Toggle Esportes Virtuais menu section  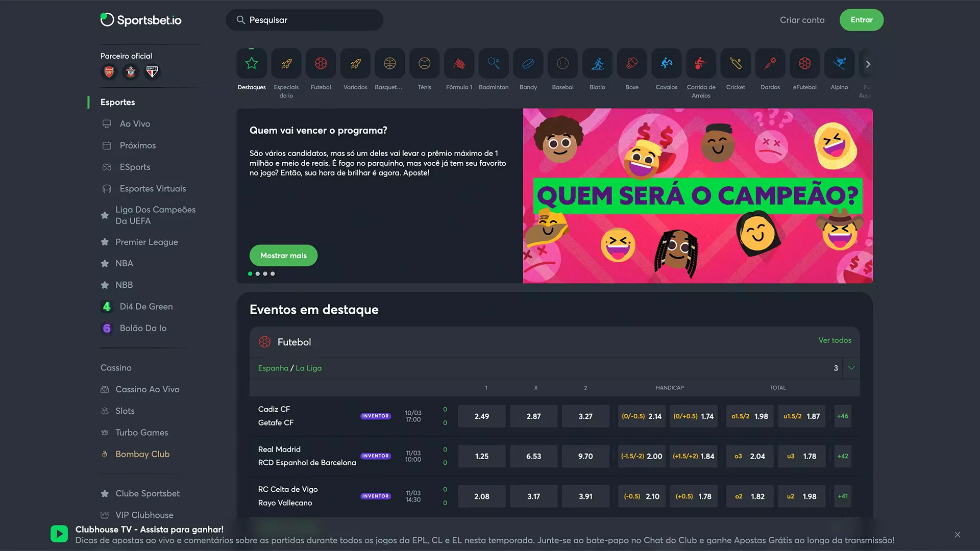click(x=152, y=188)
